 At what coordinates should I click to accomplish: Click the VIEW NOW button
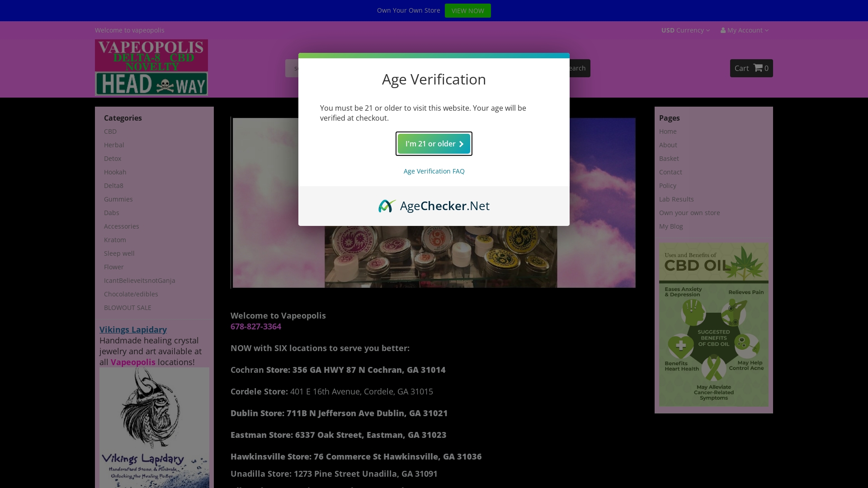[468, 10]
